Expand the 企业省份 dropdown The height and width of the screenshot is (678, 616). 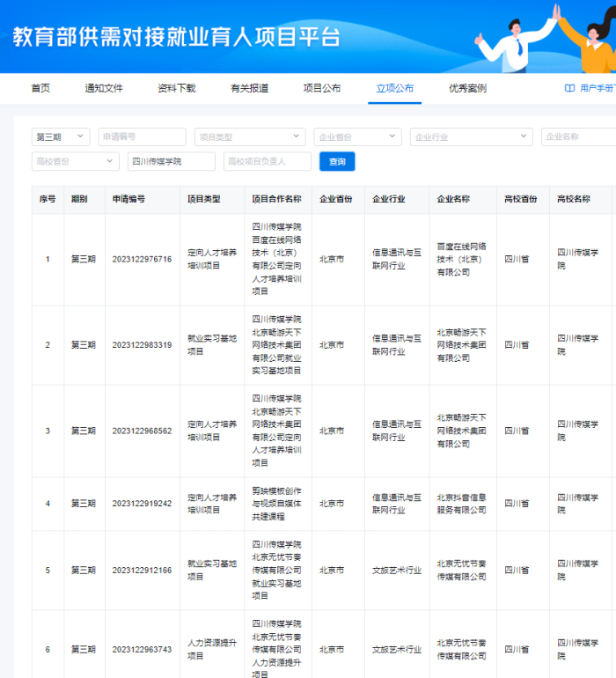click(x=357, y=136)
